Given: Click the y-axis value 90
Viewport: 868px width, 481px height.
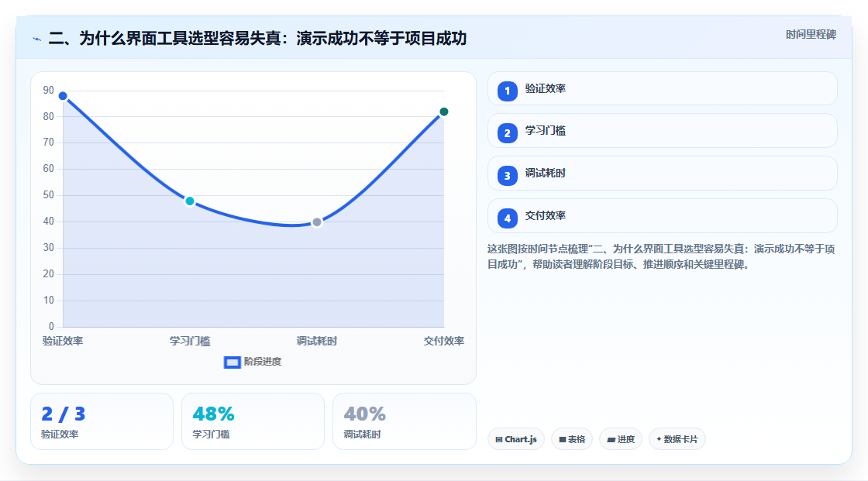Looking at the screenshot, I should 49,90.
